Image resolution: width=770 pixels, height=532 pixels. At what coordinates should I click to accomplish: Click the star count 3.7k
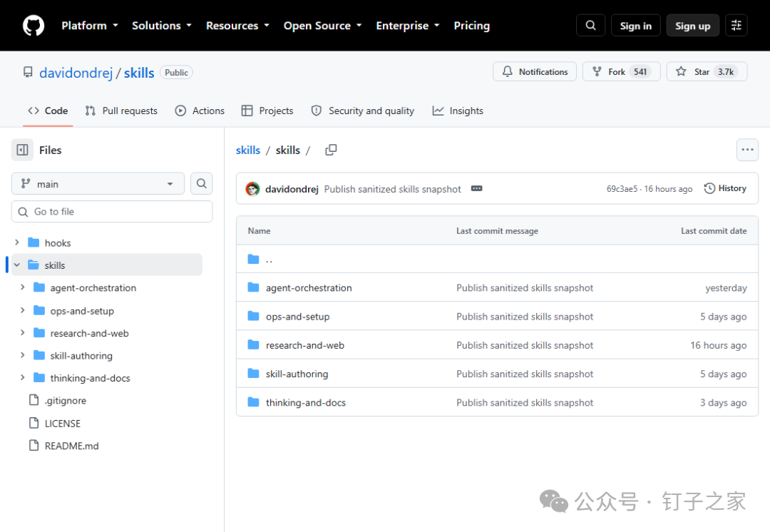725,72
